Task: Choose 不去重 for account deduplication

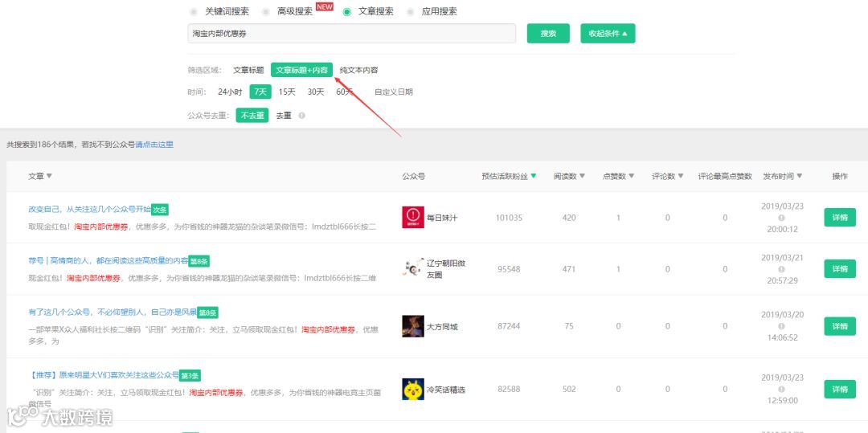Action: [x=252, y=116]
